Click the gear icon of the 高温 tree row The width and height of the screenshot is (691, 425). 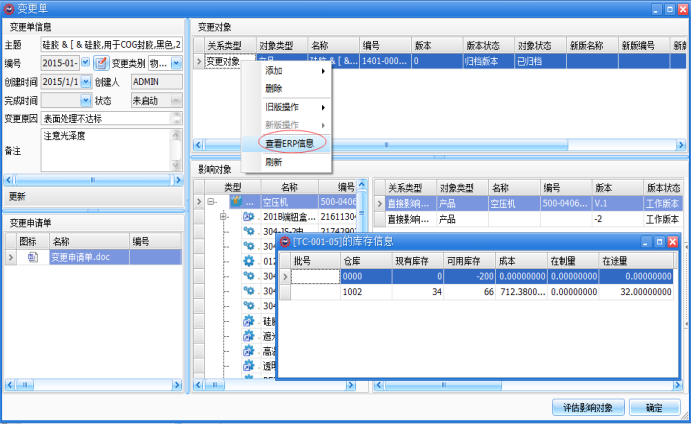pyautogui.click(x=249, y=351)
